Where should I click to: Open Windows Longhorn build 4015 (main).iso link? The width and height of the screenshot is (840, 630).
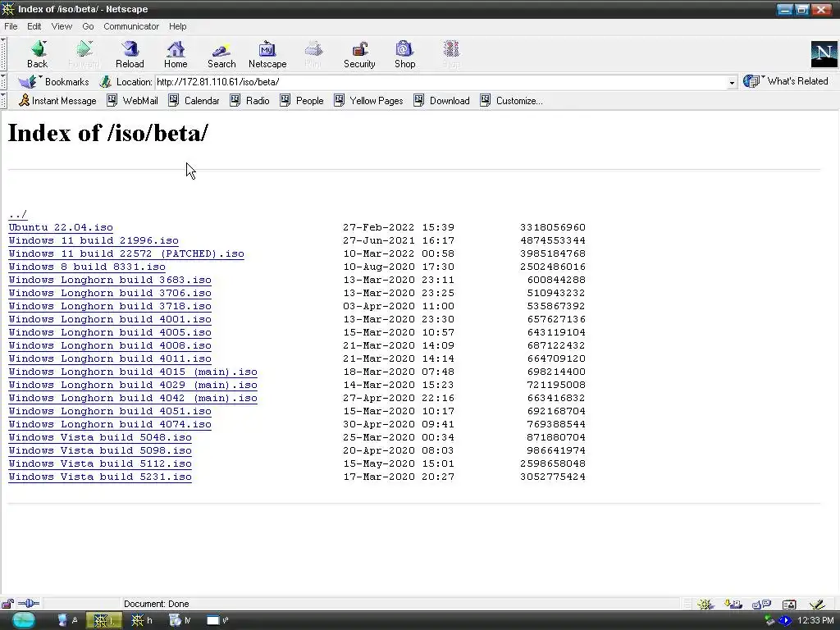[x=133, y=372]
